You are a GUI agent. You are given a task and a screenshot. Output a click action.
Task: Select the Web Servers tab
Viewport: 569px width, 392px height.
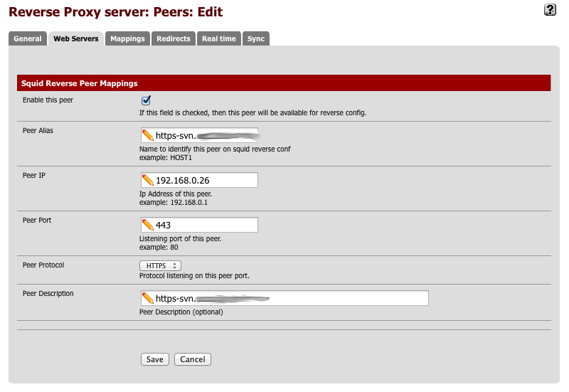click(x=75, y=38)
